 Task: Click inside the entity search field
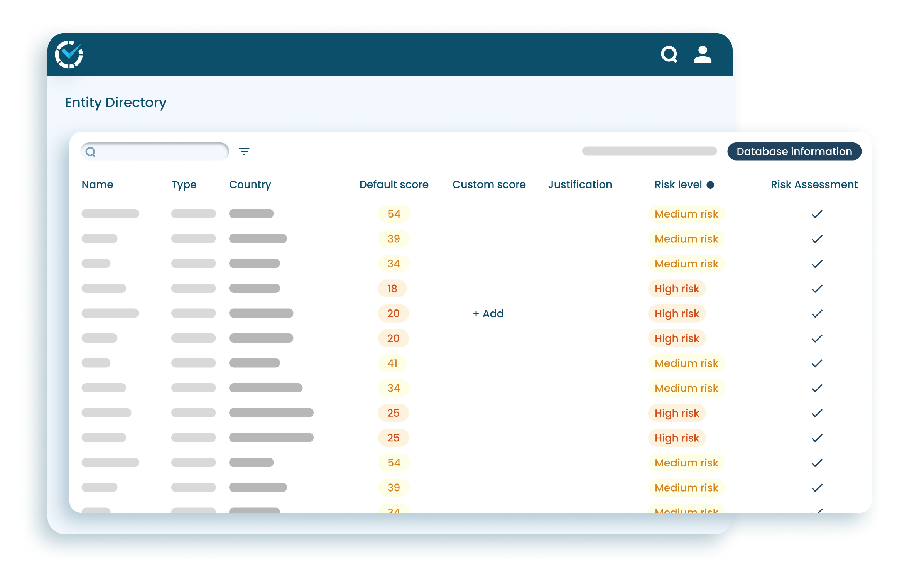154,151
